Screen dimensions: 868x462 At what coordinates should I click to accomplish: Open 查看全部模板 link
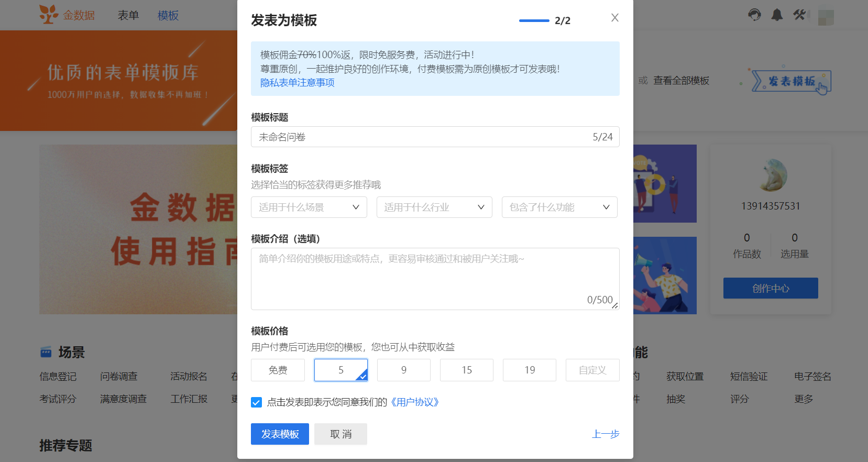[681, 81]
